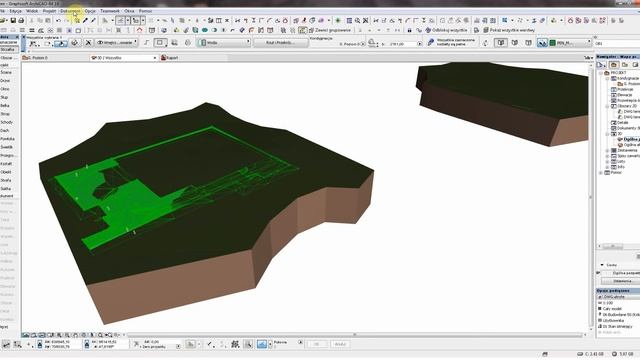This screenshot has width=640, height=360.
Task: Click the Rzut i Przekrój button
Action: [280, 42]
